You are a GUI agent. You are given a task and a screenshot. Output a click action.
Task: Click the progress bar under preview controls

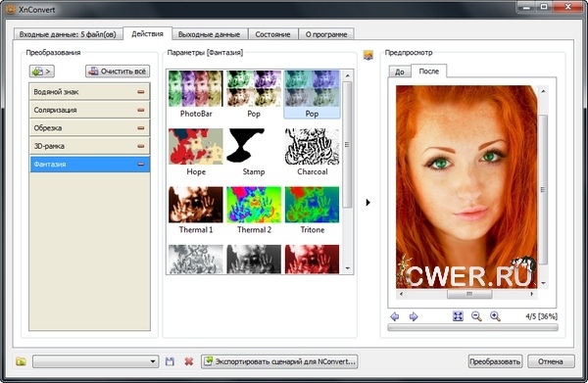[x=472, y=327]
